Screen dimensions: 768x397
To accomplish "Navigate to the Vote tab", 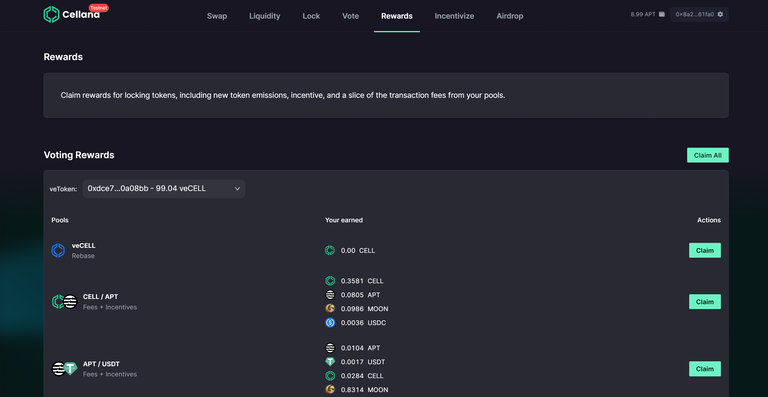I will (x=351, y=16).
